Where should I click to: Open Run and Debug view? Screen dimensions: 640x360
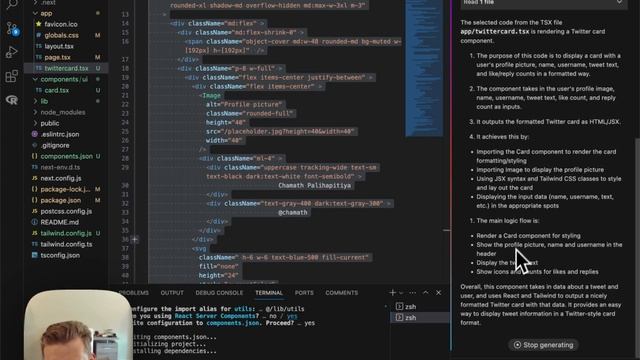click(12, 52)
